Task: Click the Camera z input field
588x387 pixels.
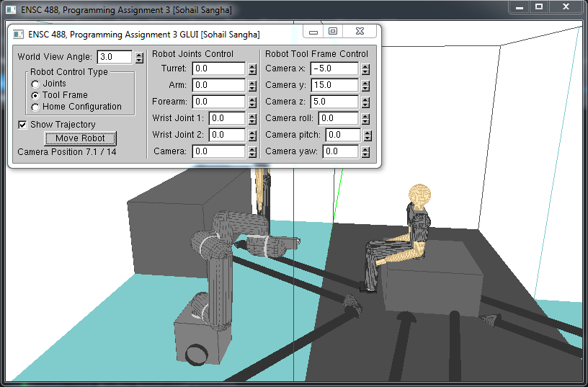Action: tap(334, 102)
